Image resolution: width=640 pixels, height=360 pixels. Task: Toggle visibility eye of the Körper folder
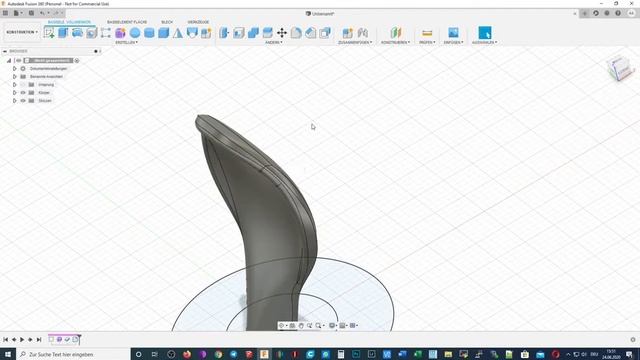(23, 93)
